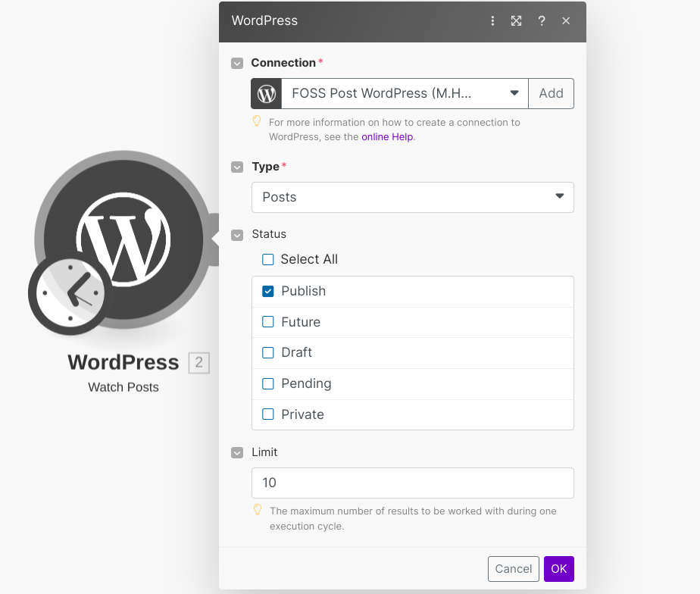Click the large WordPress module icon
The height and width of the screenshot is (594, 700).
[123, 237]
